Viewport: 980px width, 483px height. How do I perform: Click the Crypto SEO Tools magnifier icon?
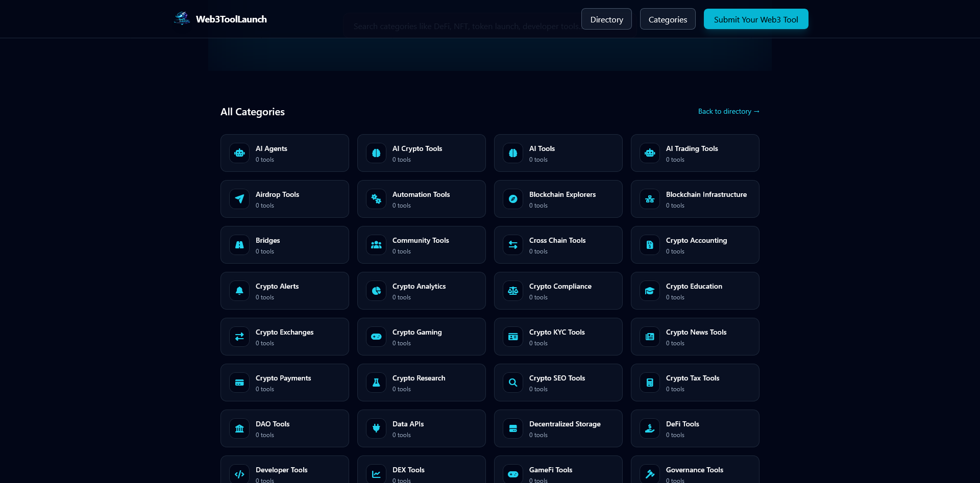pyautogui.click(x=513, y=383)
